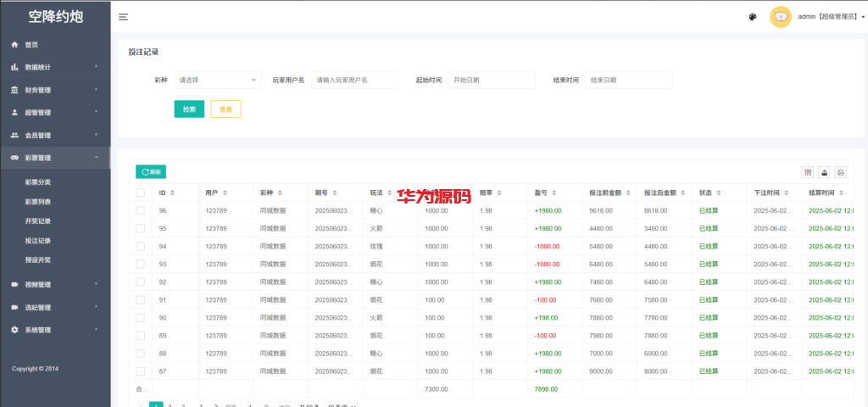Open the column filter icon above table
The width and height of the screenshot is (868, 407).
coord(808,172)
